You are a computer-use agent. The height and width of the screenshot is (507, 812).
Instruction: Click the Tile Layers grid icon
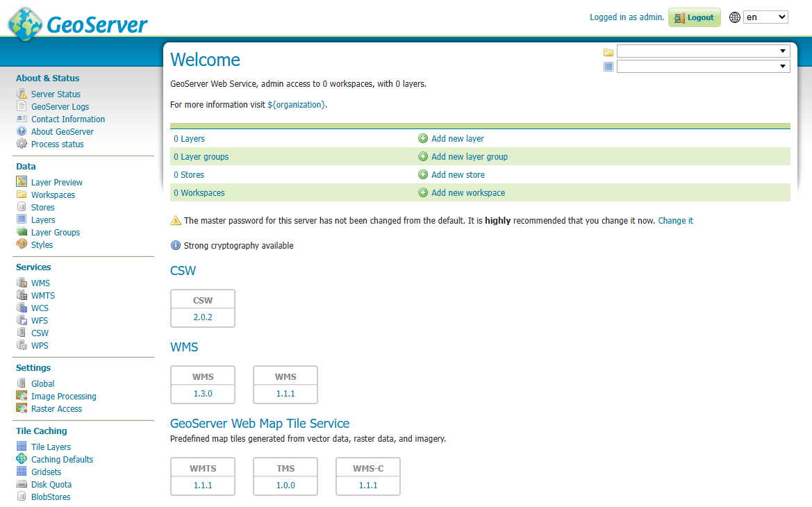point(22,447)
